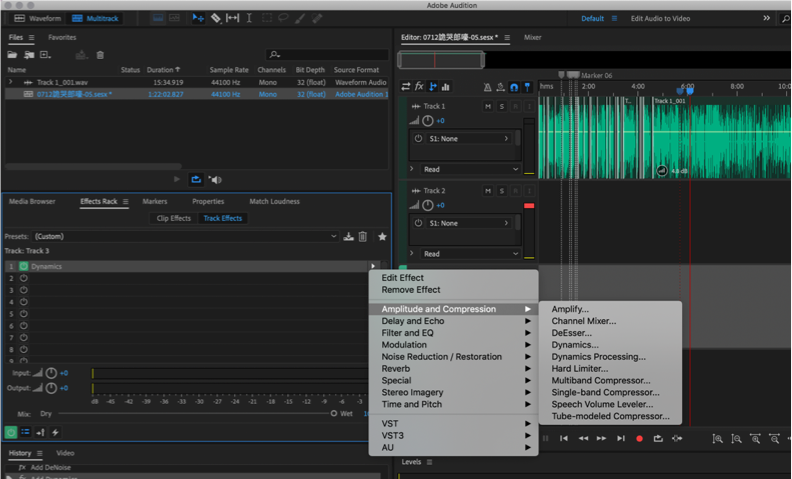Open the Presets dropdown in Effects Rack

click(x=185, y=237)
